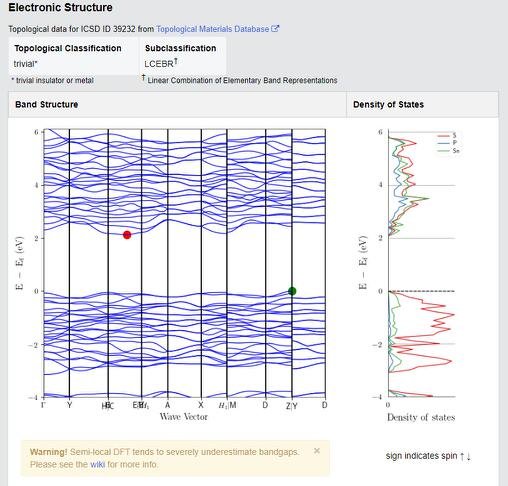The image size is (508, 486).
Task: Click the Density of states axis label
Action: coord(421,417)
